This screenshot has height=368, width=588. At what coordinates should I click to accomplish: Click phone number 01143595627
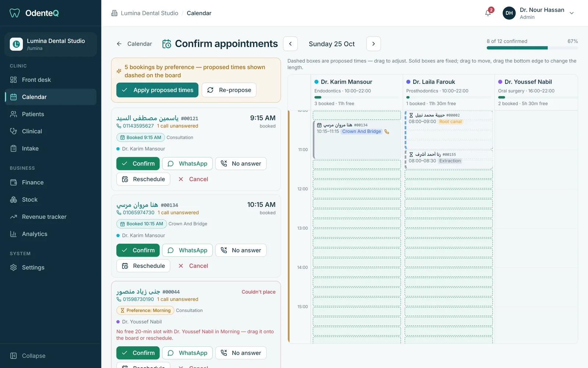coord(138,126)
